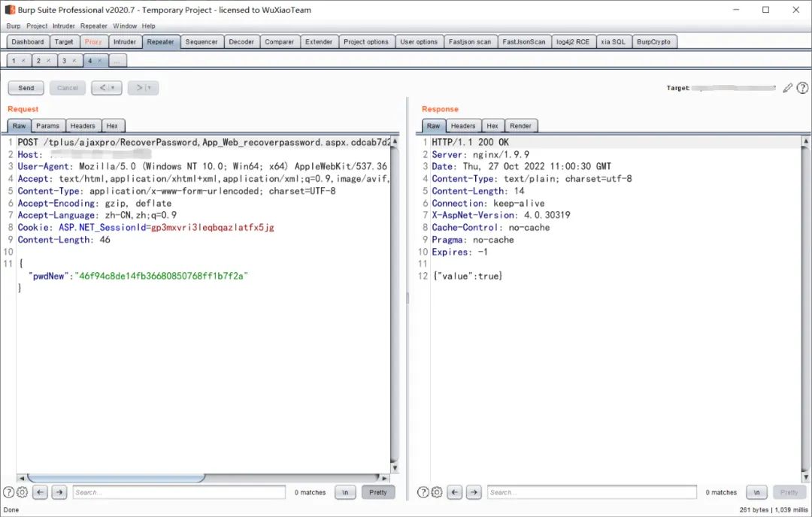
Task: Select request Hex view tab
Action: (x=112, y=125)
